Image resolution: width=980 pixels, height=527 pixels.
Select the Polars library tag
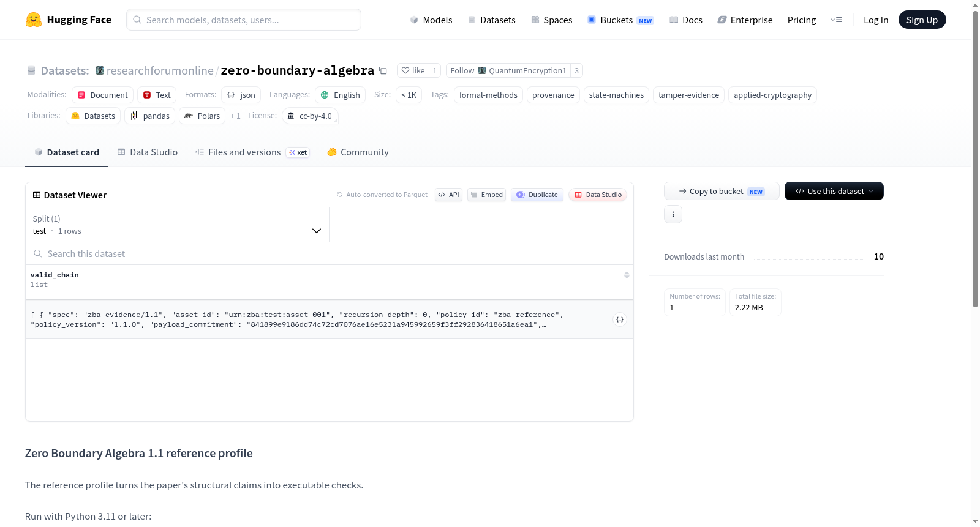(x=202, y=116)
